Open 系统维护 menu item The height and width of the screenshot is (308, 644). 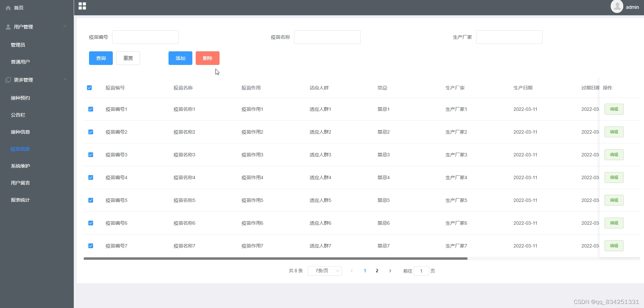pos(20,166)
